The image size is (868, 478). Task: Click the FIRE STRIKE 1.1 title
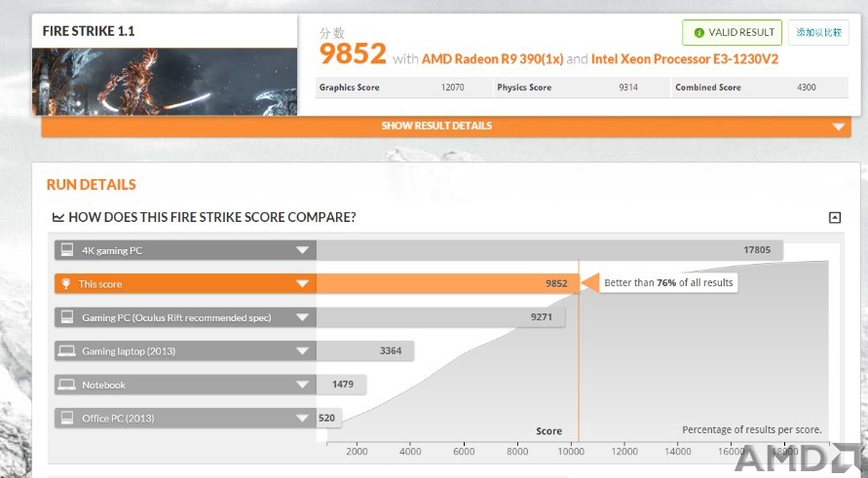(x=89, y=31)
